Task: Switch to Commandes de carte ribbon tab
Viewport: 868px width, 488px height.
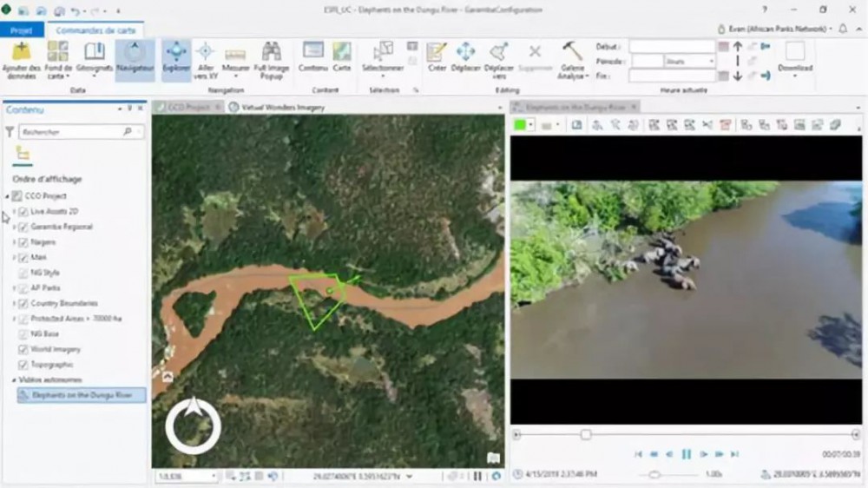Action: [95, 30]
